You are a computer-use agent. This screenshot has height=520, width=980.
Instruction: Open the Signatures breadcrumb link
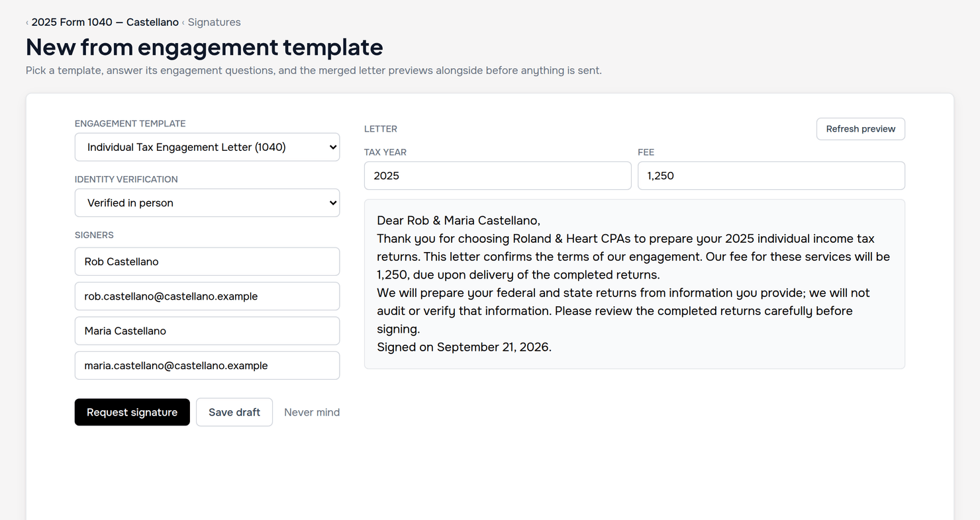coord(215,22)
